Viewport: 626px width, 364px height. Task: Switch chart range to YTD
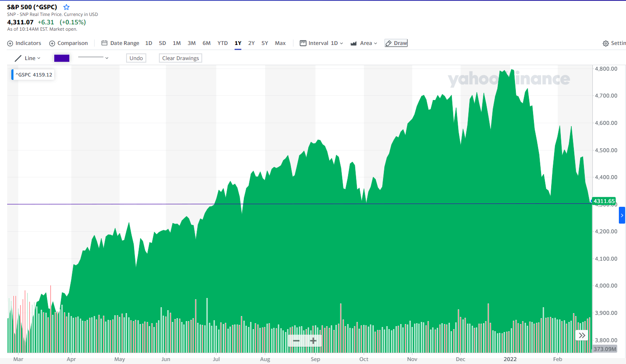(222, 43)
